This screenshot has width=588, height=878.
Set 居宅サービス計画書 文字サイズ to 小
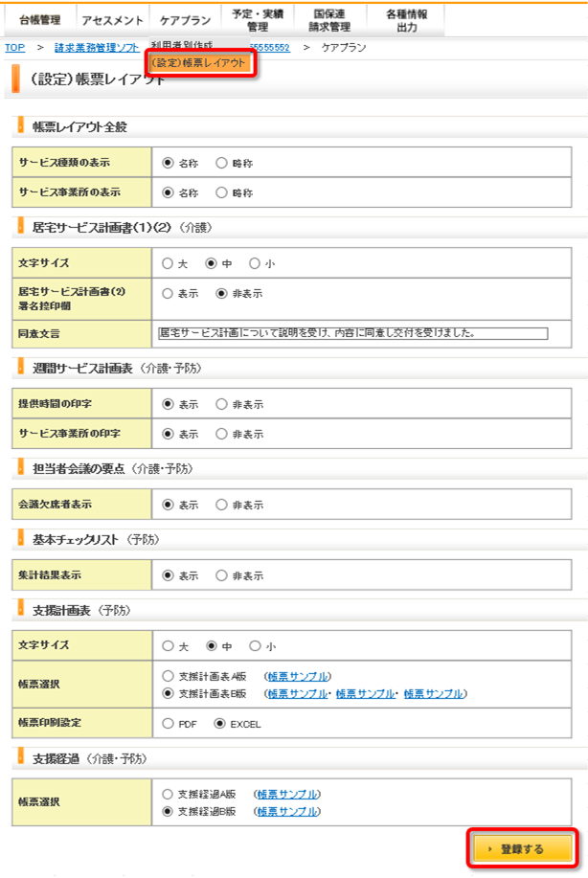(x=255, y=263)
